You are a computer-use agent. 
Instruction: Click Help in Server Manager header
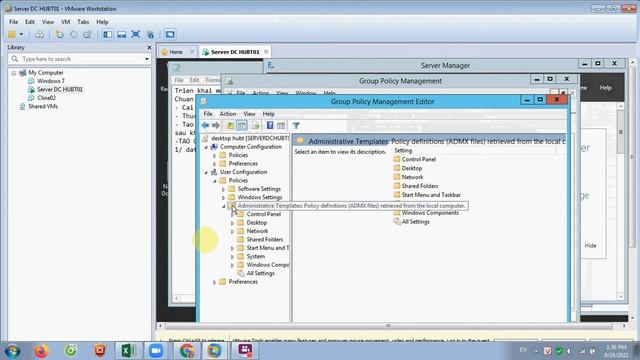tap(605, 88)
